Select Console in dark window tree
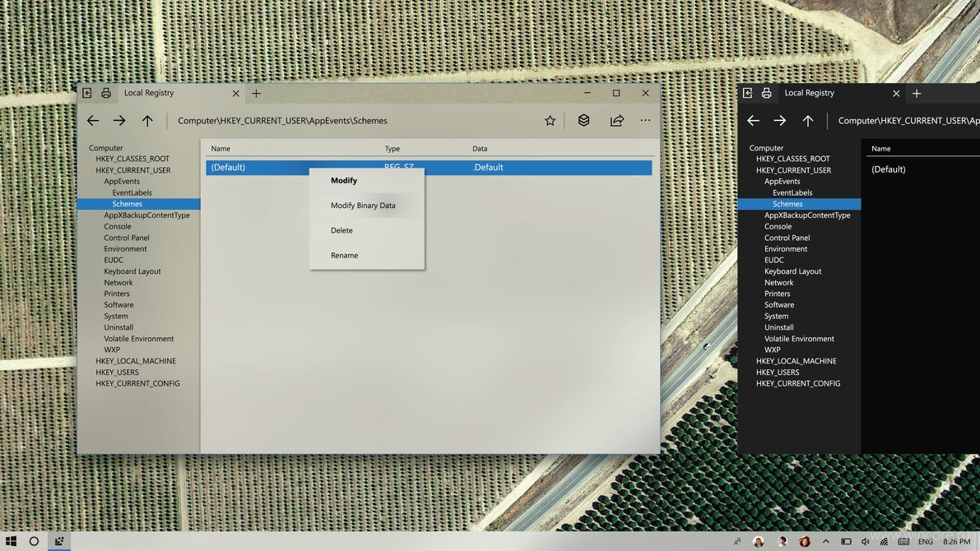This screenshot has height=551, width=980. pos(778,226)
